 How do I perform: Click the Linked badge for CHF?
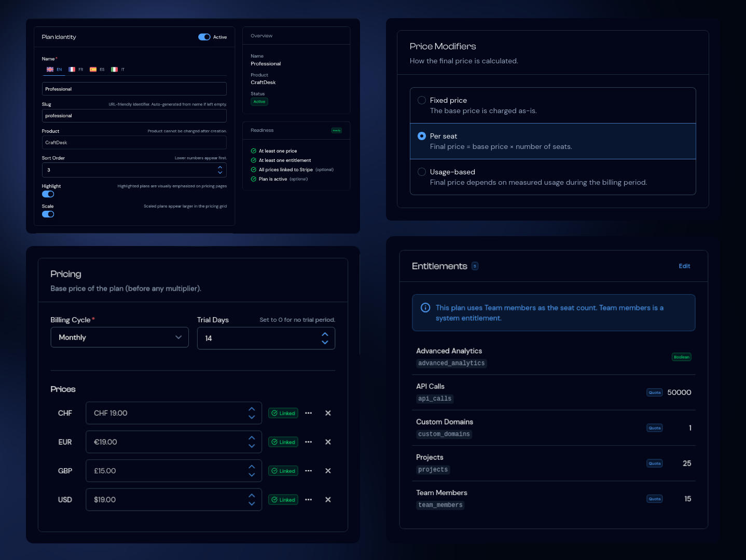pyautogui.click(x=283, y=413)
